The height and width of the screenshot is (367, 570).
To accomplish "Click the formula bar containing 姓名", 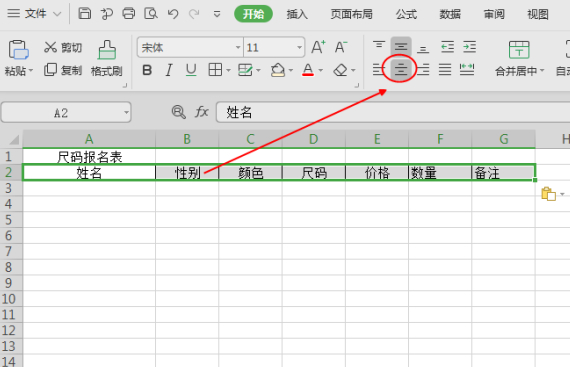I will pos(393,112).
